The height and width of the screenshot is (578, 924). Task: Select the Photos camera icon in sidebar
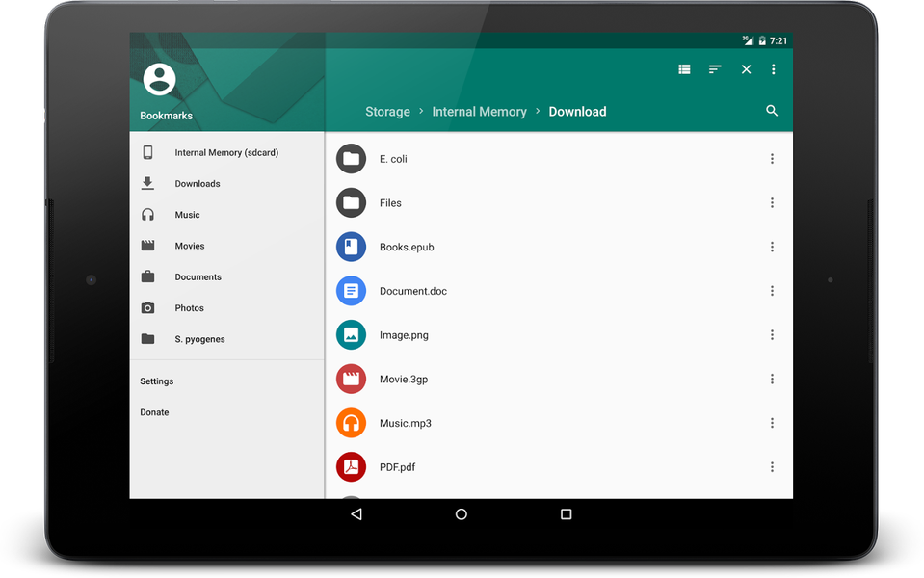(146, 307)
